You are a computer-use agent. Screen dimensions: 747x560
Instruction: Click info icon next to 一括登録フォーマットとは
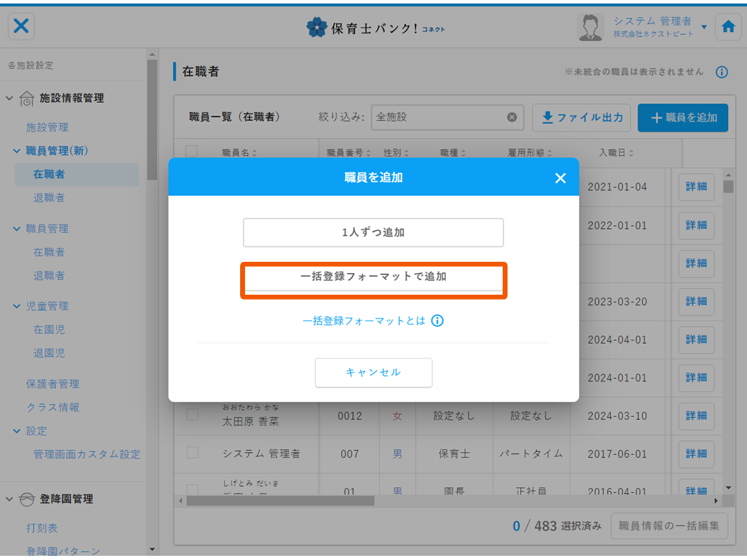[x=438, y=321]
